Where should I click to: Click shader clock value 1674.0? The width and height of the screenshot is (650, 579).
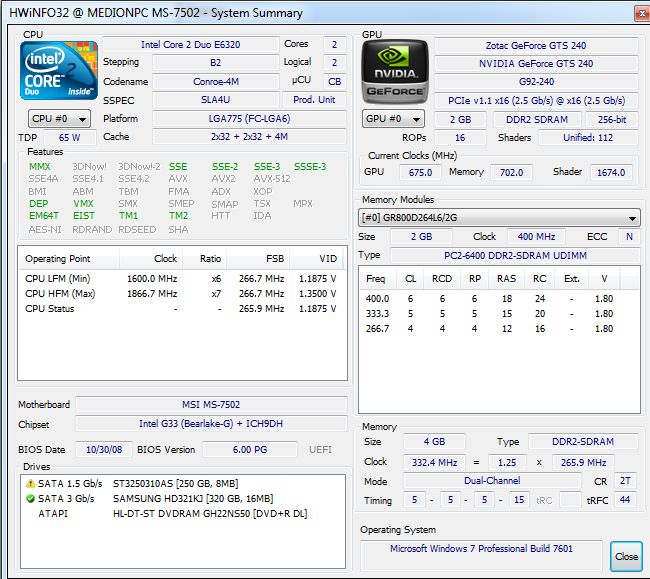click(611, 172)
